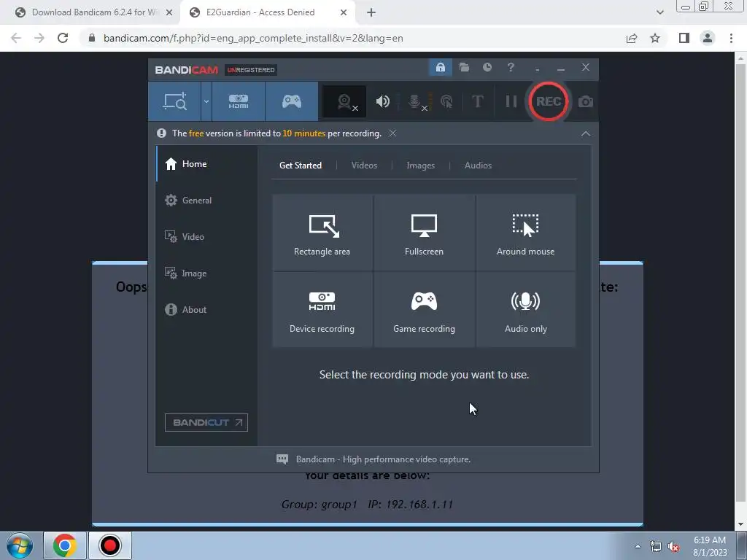747x560 pixels.
Task: Start recording with the REC button
Action: tap(549, 101)
